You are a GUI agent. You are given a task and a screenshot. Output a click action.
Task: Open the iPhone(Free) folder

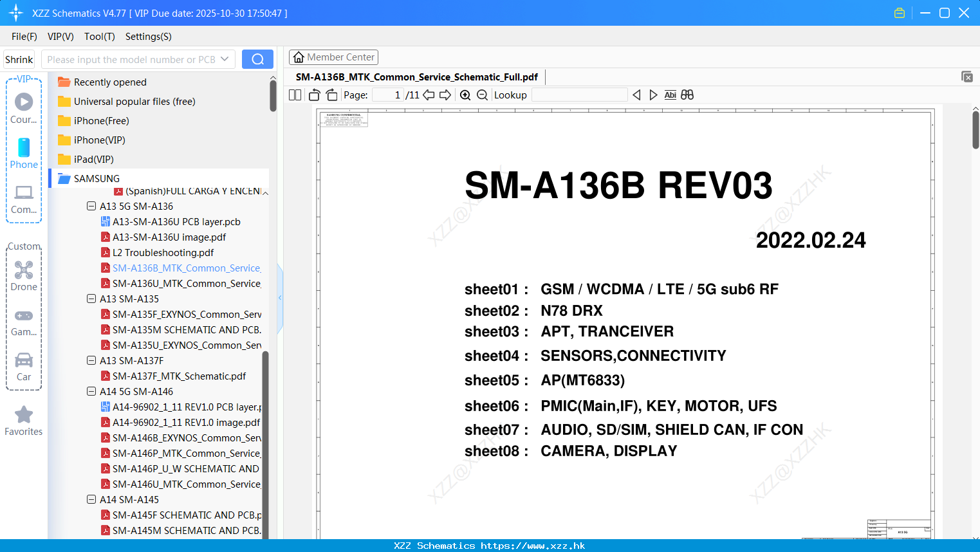[93, 121]
